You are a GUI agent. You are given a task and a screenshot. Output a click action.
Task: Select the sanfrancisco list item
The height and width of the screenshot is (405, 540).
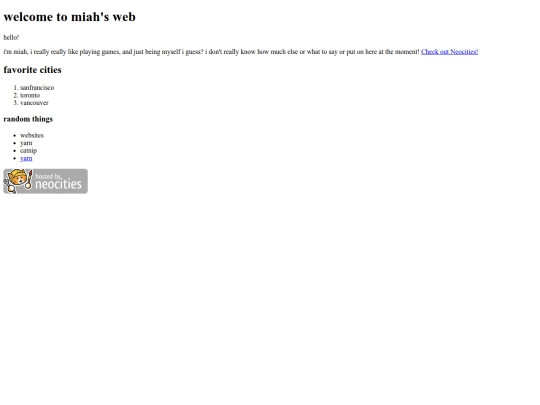(37, 87)
